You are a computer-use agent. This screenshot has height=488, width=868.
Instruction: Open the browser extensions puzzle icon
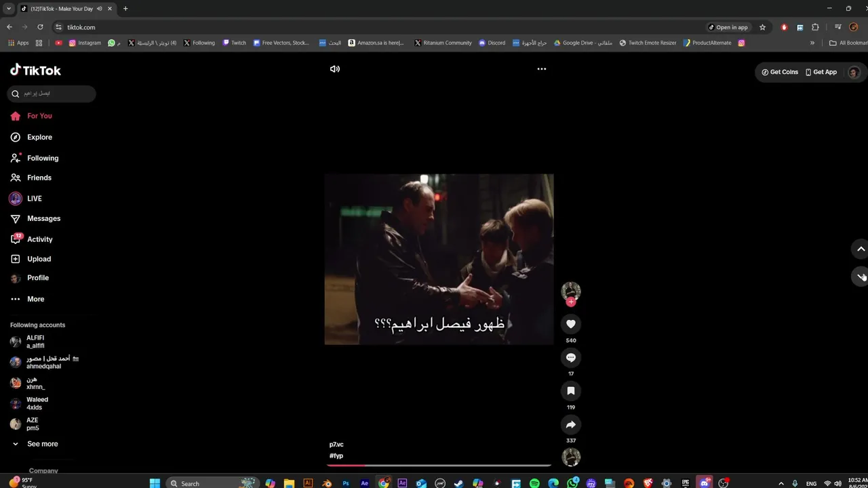815,27
